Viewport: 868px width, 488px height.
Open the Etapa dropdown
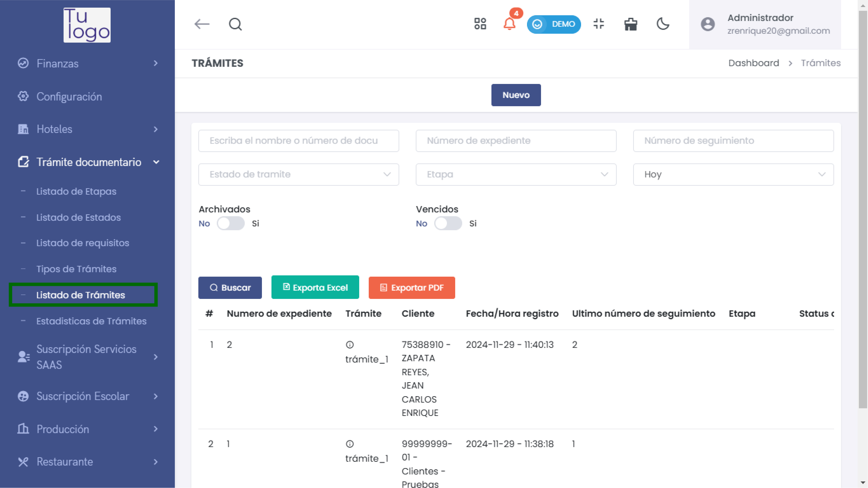pos(516,175)
